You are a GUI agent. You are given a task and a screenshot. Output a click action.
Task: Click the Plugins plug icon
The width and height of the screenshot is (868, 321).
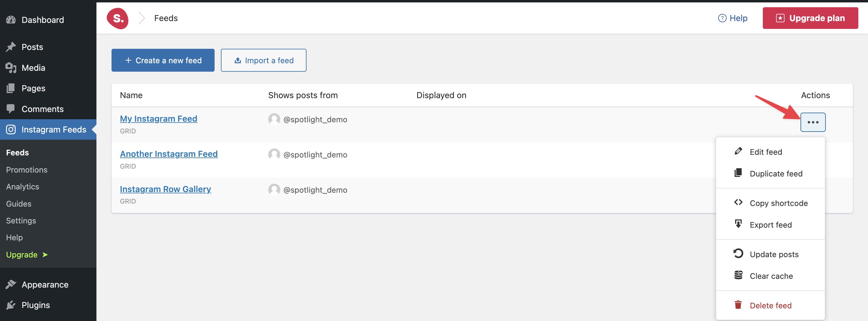(x=11, y=305)
